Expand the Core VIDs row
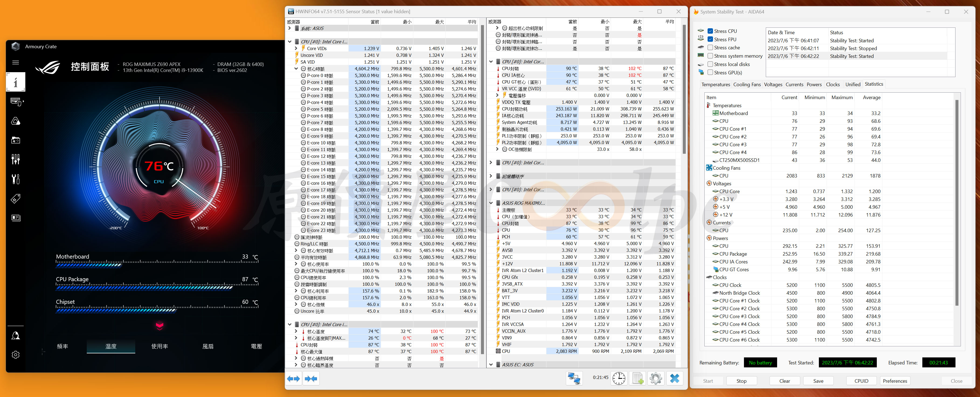The height and width of the screenshot is (397, 980). coord(296,48)
